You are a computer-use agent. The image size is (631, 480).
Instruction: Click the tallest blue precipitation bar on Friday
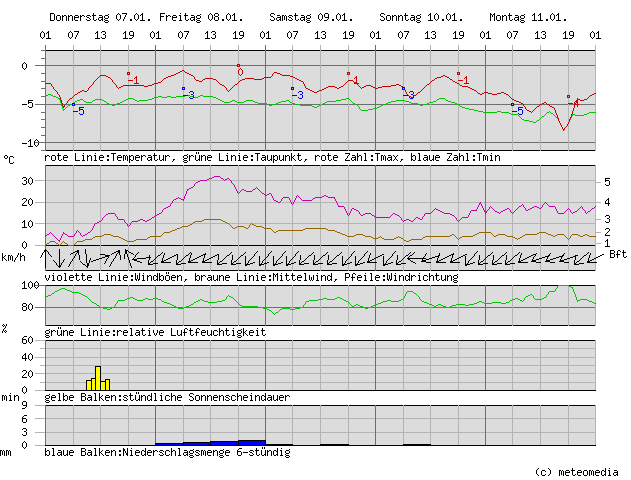[x=252, y=441]
